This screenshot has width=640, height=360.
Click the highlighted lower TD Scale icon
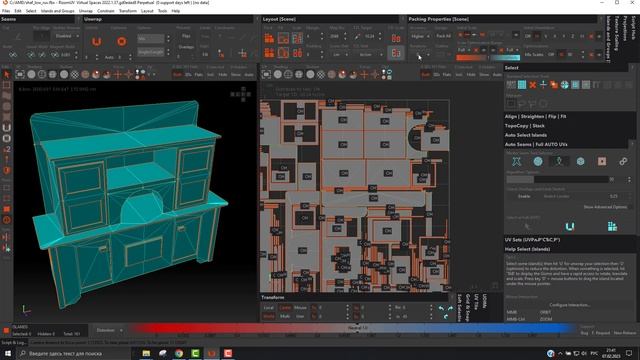click(396, 53)
